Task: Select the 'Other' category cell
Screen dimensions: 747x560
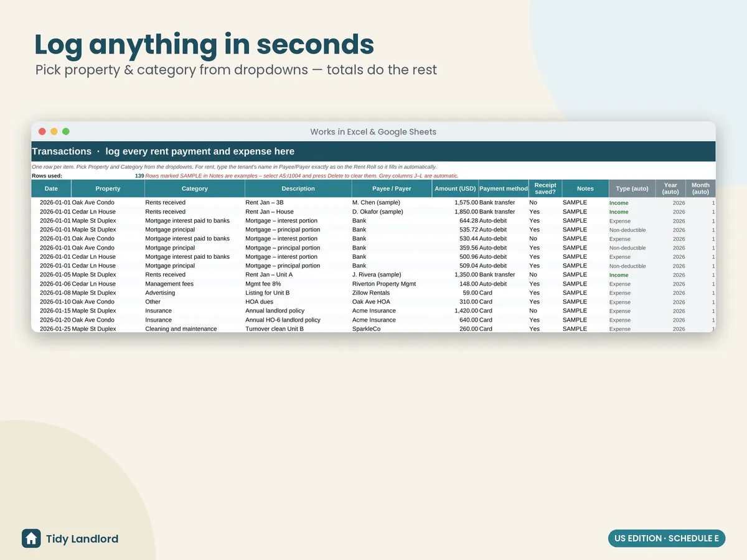Action: click(x=195, y=302)
